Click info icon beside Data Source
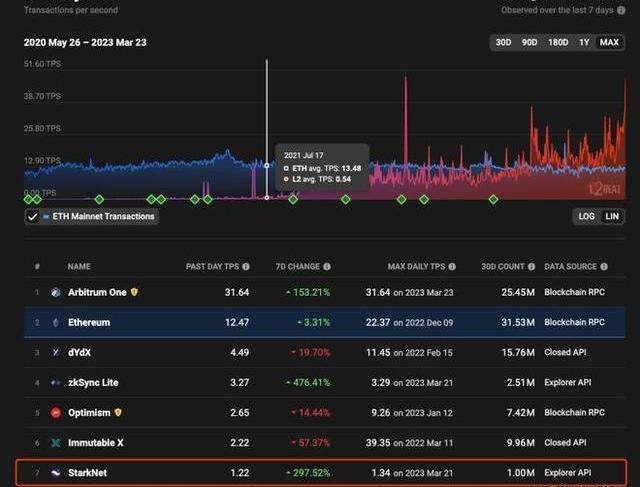This screenshot has width=640, height=487. (604, 267)
